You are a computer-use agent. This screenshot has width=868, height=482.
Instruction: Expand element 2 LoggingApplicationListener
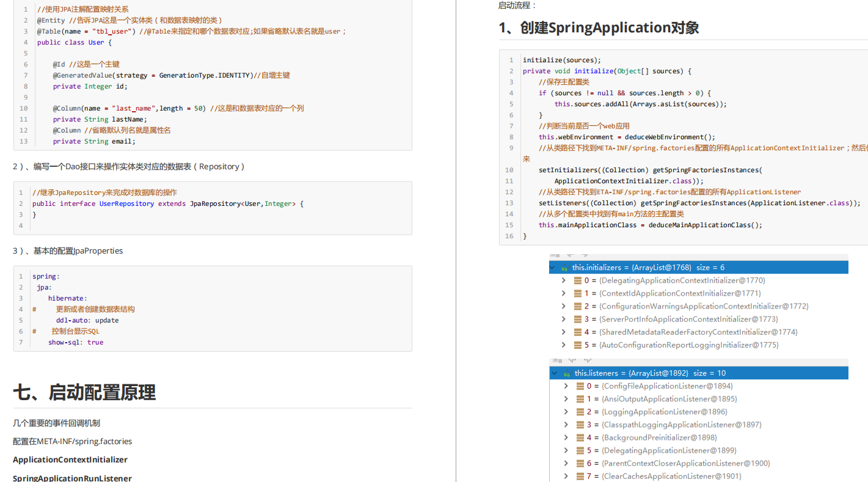(x=566, y=412)
